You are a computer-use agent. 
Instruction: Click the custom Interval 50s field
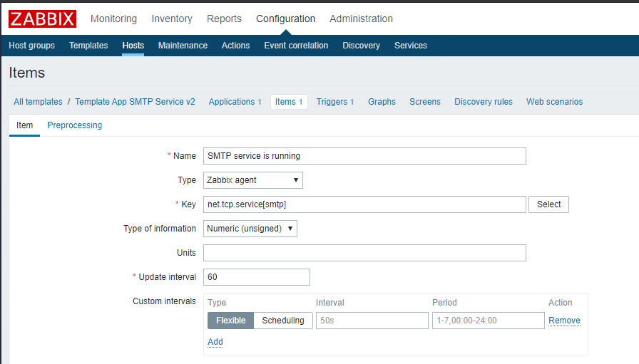pyautogui.click(x=372, y=321)
